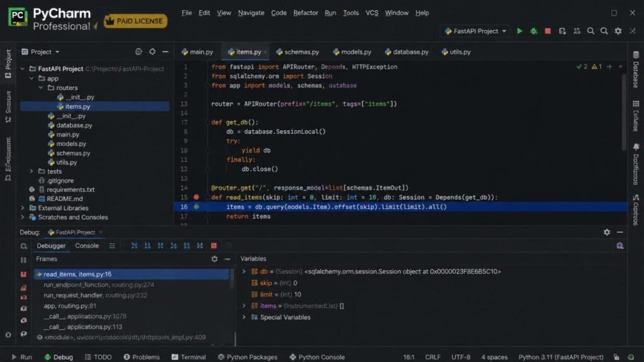Open the Structure tool window on left sidebar
Viewport: 644px width, 362px height.
click(x=8, y=106)
